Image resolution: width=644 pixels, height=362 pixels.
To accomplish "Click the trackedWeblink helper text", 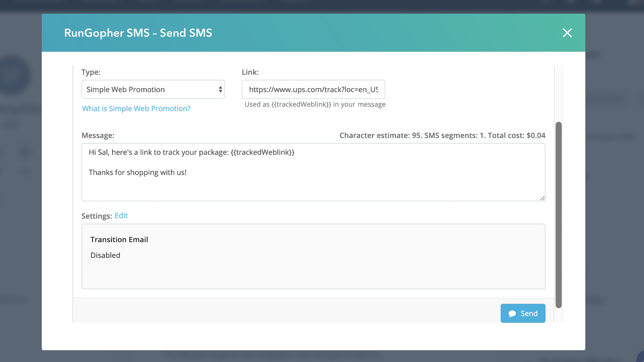I will click(x=315, y=105).
